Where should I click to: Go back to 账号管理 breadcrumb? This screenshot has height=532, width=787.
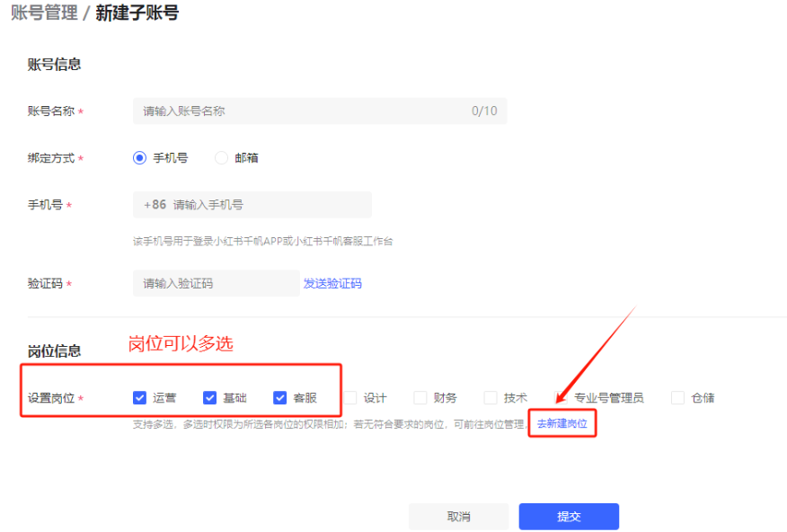click(43, 13)
